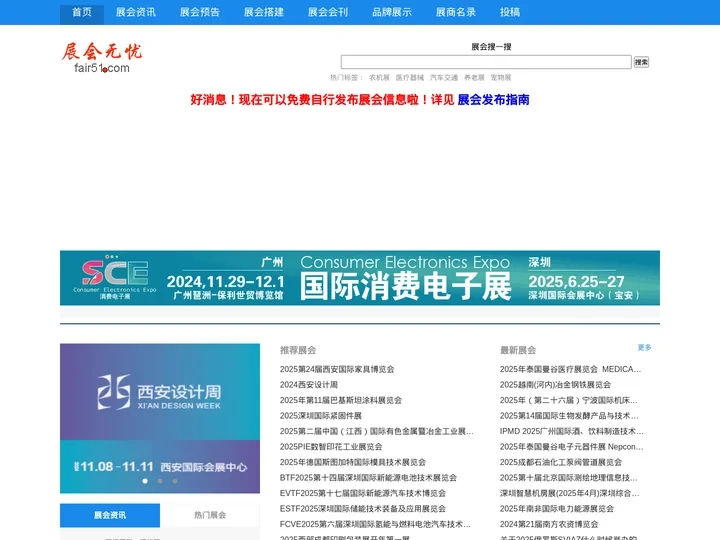Switch to the 热门展会 tab
Screen dimensions: 720x540
point(210,515)
